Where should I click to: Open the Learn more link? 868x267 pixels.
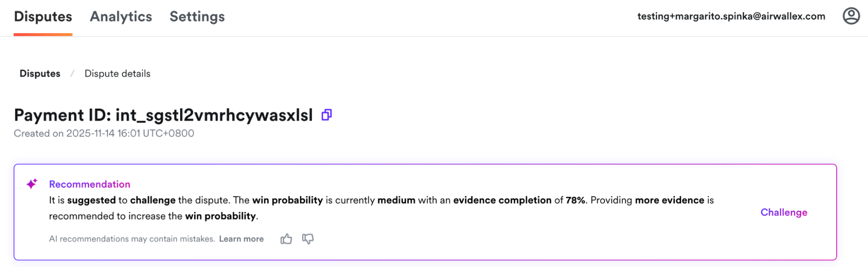[x=241, y=239]
